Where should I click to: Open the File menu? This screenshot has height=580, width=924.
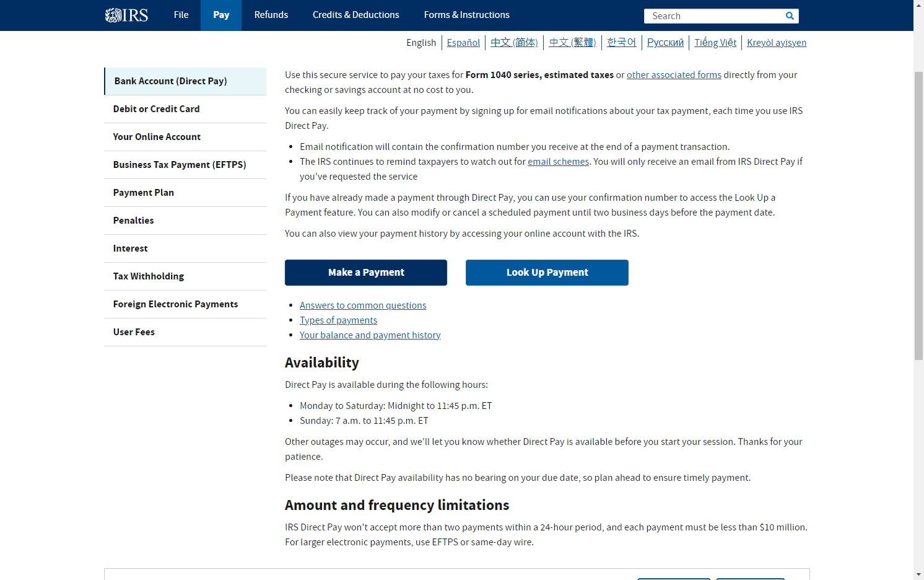click(181, 15)
